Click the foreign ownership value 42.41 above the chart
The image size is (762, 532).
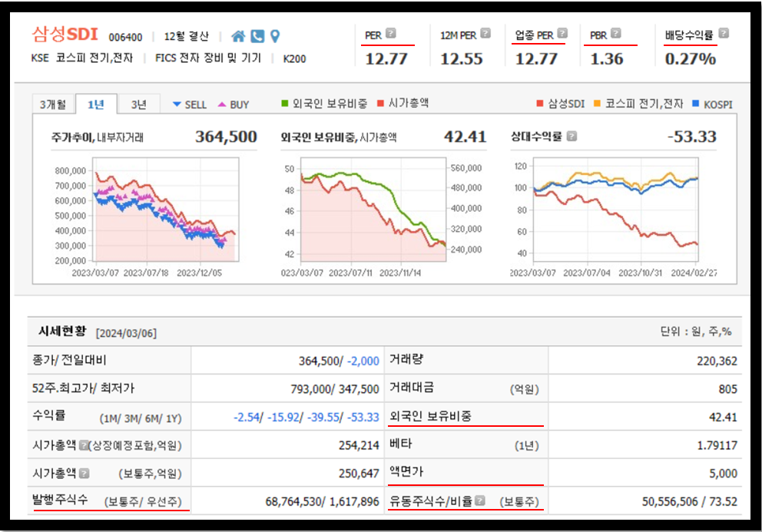click(x=465, y=137)
